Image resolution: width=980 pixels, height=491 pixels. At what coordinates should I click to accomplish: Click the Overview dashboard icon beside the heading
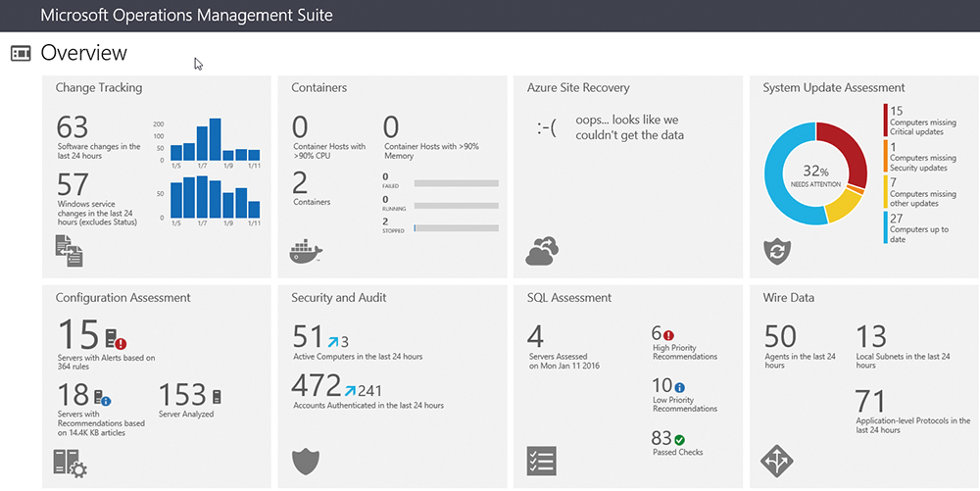[21, 54]
